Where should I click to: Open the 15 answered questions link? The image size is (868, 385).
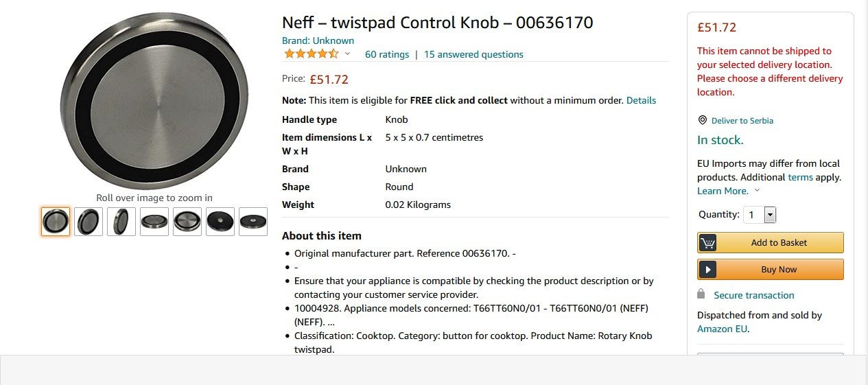click(473, 54)
